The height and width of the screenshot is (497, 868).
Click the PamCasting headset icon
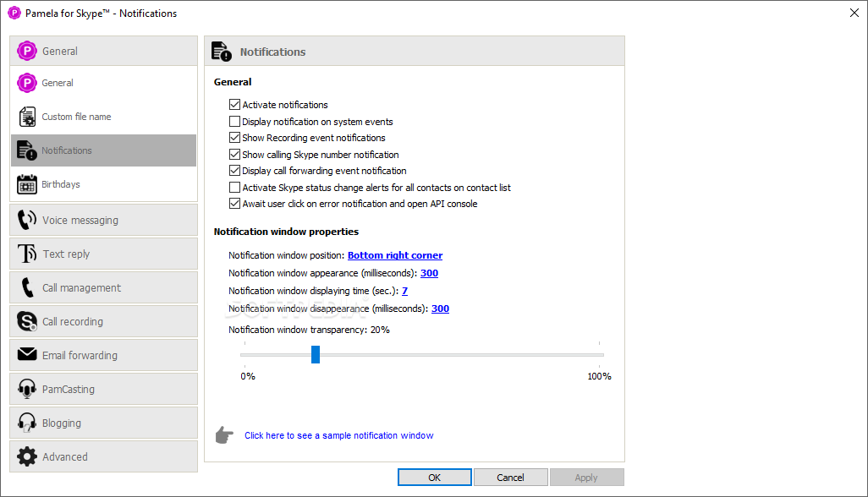point(26,389)
